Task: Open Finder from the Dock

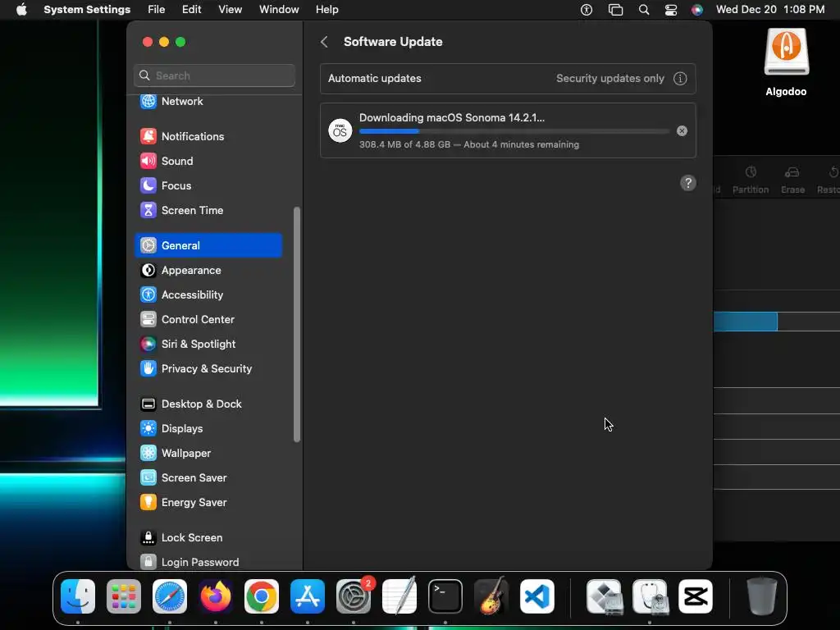Action: click(78, 596)
